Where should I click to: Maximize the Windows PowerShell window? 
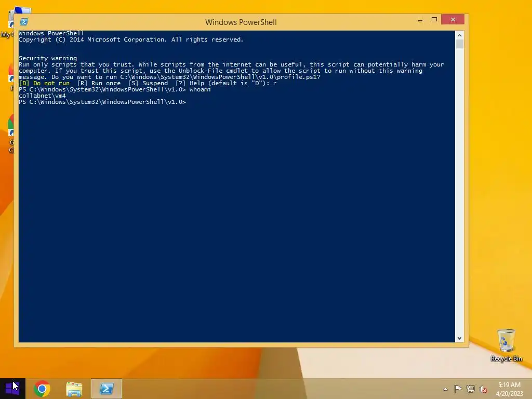434,19
